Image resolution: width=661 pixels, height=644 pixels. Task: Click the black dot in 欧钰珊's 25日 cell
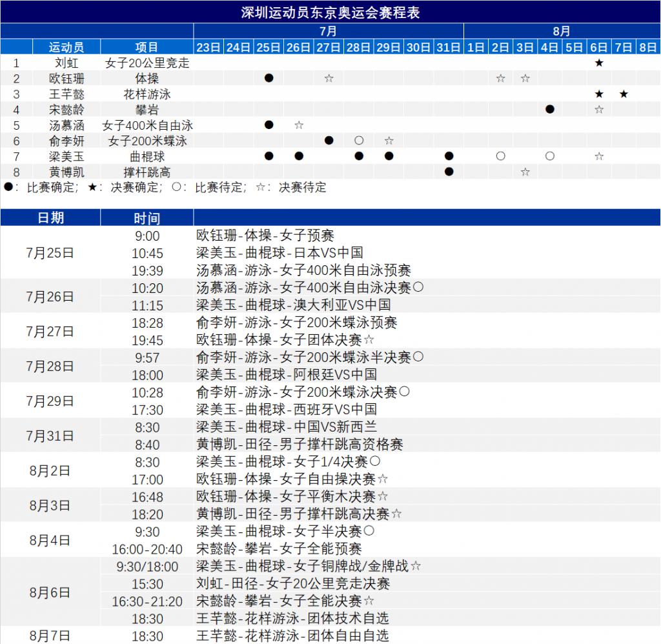coord(269,78)
